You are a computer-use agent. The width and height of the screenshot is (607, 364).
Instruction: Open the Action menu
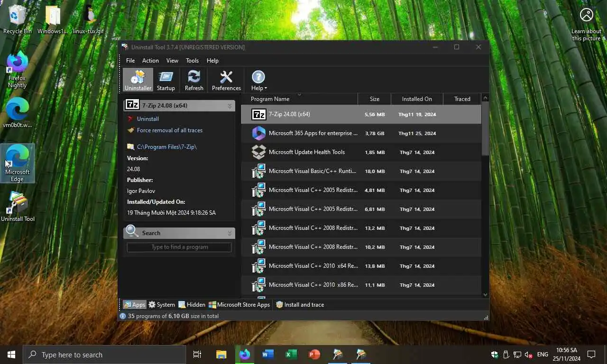150,61
